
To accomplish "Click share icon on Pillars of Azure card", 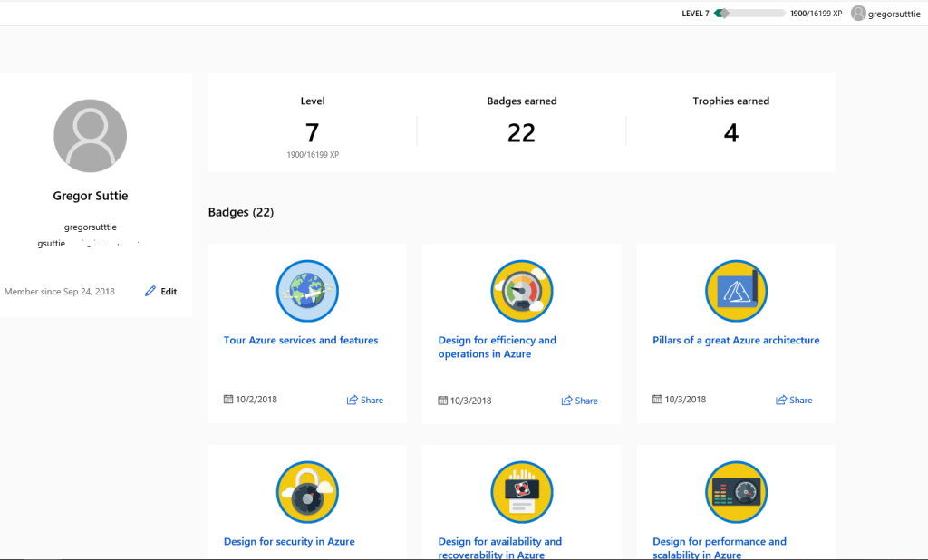I will (781, 400).
